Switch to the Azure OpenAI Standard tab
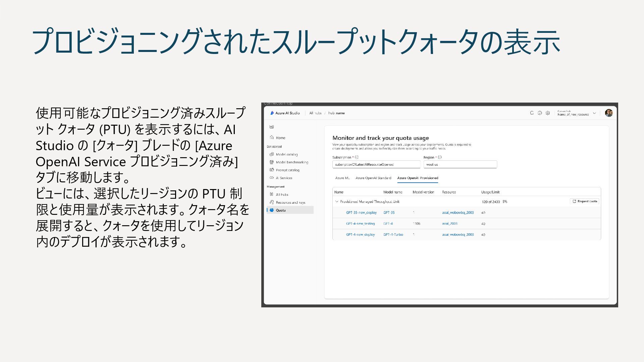The width and height of the screenshot is (644, 362). (373, 178)
